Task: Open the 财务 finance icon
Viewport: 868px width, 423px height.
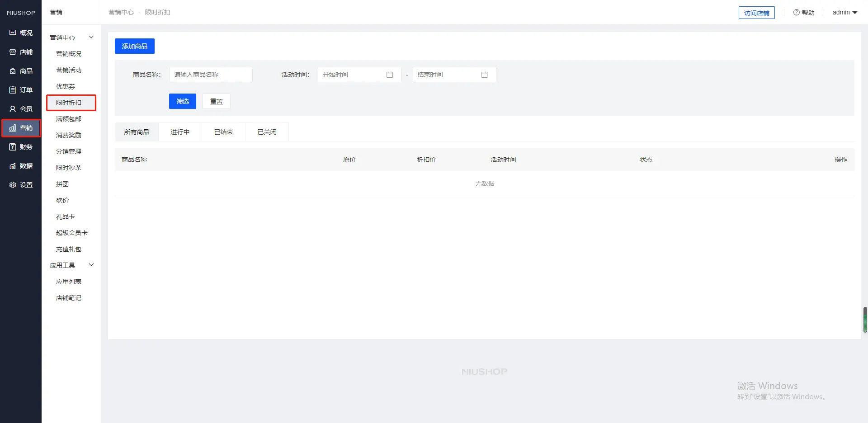Action: point(13,147)
